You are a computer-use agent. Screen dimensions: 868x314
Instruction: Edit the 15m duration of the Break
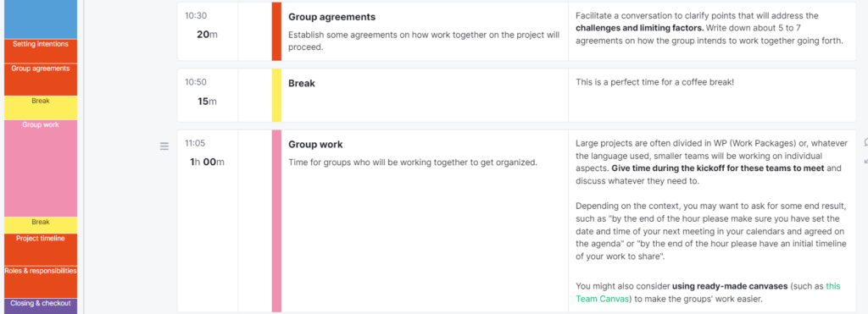click(x=207, y=102)
